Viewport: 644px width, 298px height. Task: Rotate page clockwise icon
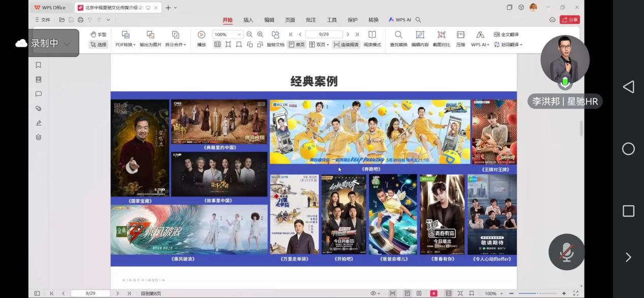tap(260, 45)
